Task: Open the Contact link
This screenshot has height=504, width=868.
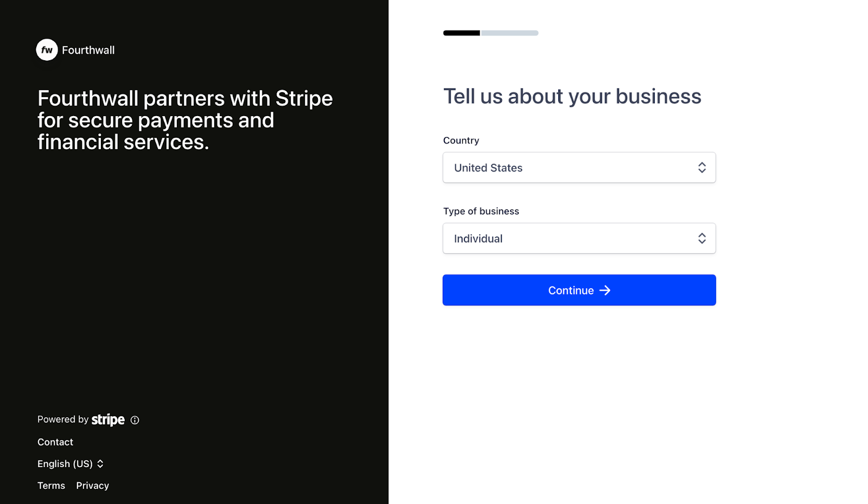Action: tap(55, 442)
